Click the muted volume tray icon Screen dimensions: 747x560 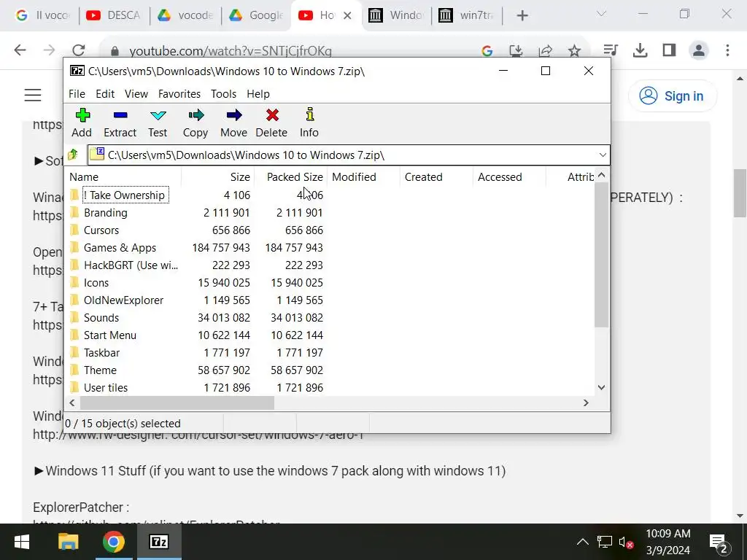tap(625, 542)
